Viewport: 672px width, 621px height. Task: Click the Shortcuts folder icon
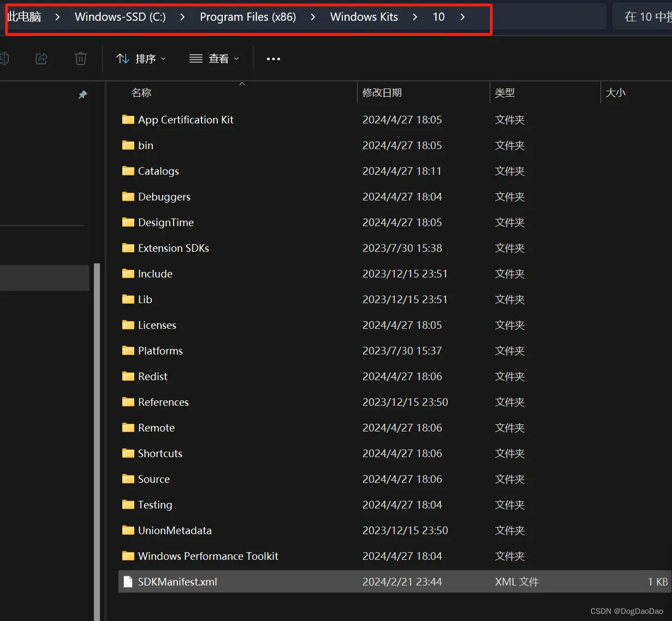(x=128, y=453)
